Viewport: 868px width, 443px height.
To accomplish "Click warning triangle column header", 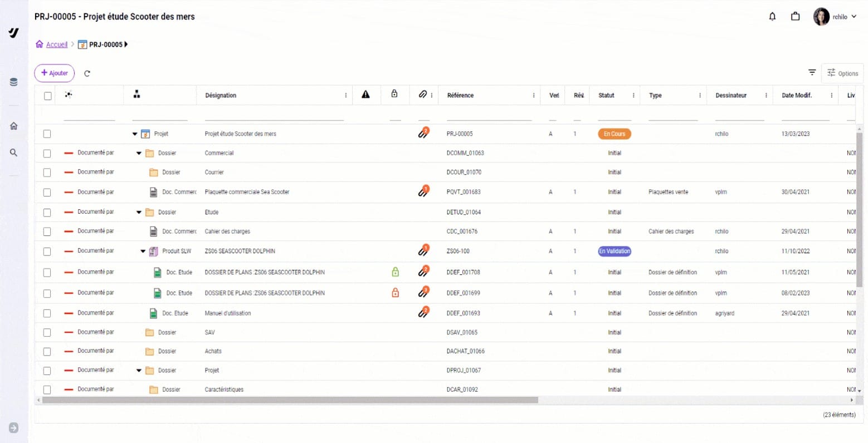I will pyautogui.click(x=365, y=95).
